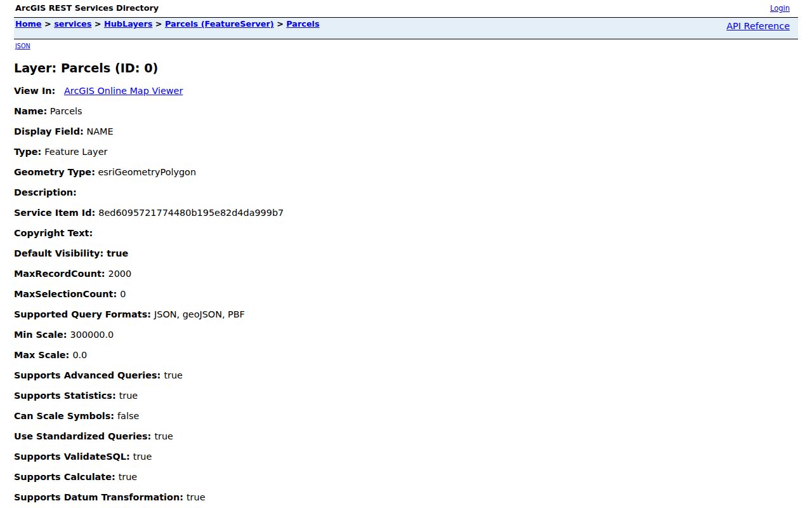Click the Supports Statistics line
The image size is (812, 508).
pos(75,396)
